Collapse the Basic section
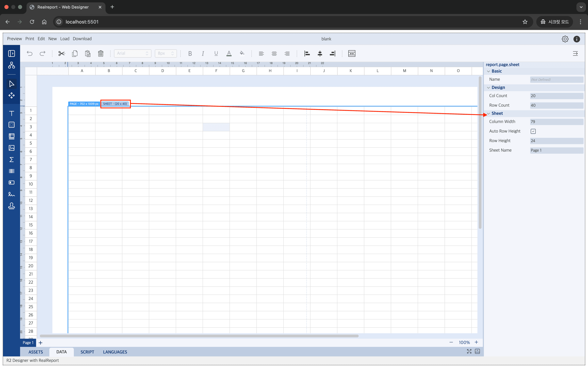Image resolution: width=588 pixels, height=368 pixels. coord(488,71)
